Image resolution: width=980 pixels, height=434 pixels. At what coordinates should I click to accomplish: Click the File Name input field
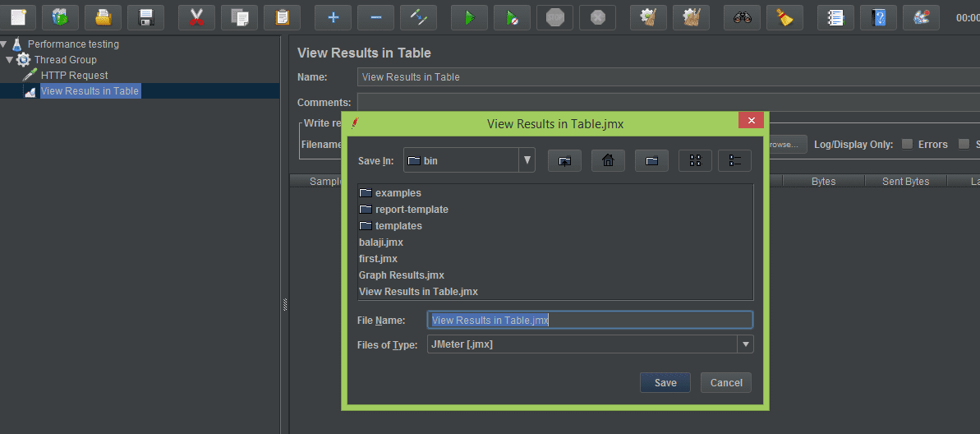[x=590, y=321]
